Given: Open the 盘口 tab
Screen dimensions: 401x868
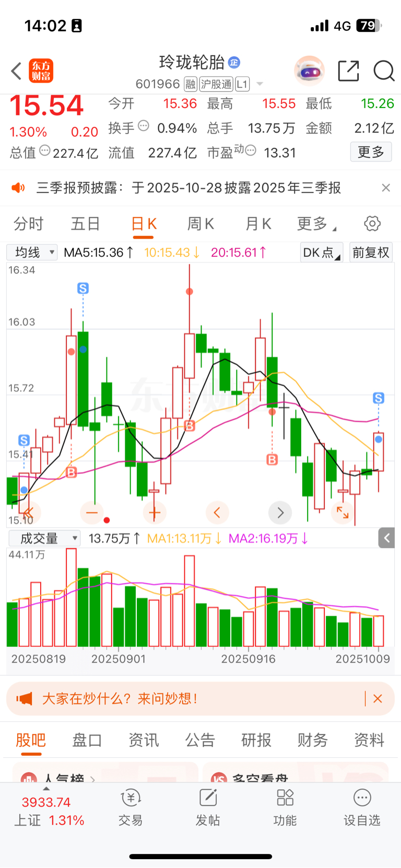Looking at the screenshot, I should [87, 740].
